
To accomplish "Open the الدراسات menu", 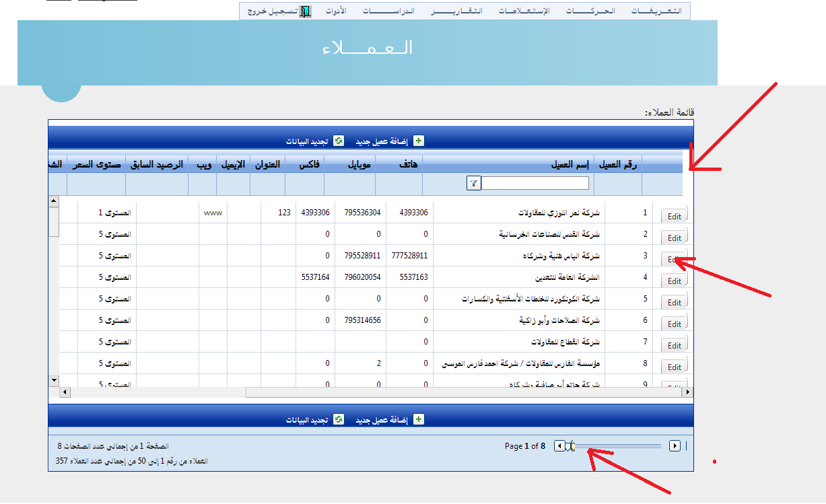I will (x=388, y=11).
